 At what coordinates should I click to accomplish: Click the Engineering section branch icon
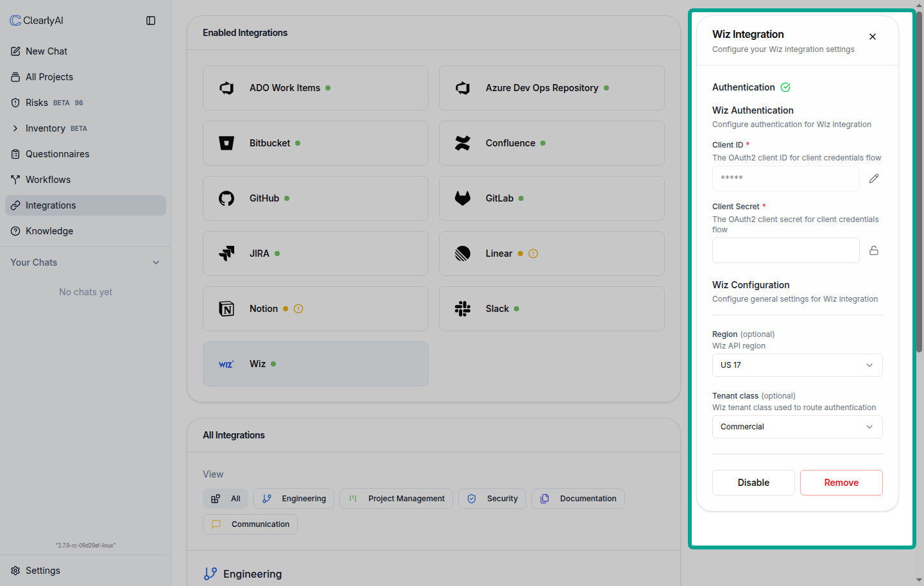click(210, 574)
